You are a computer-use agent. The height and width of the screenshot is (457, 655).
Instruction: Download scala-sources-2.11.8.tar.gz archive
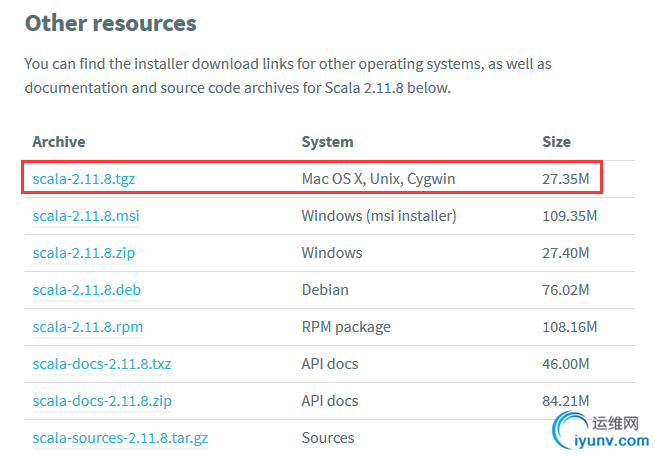(120, 438)
